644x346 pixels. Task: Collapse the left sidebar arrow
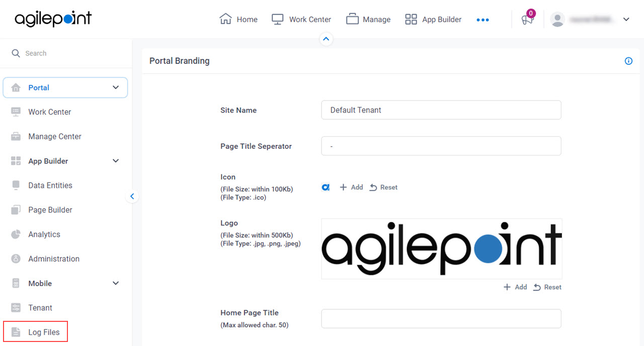132,196
